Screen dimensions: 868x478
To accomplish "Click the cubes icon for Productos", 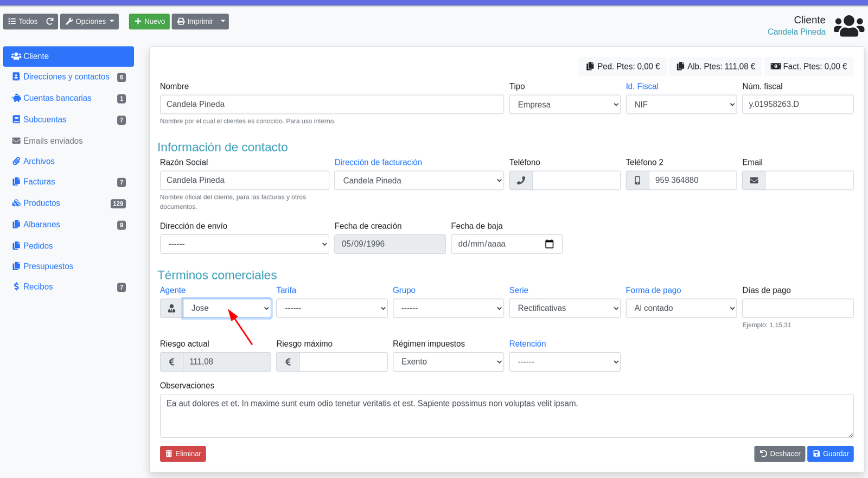I will coord(16,203).
